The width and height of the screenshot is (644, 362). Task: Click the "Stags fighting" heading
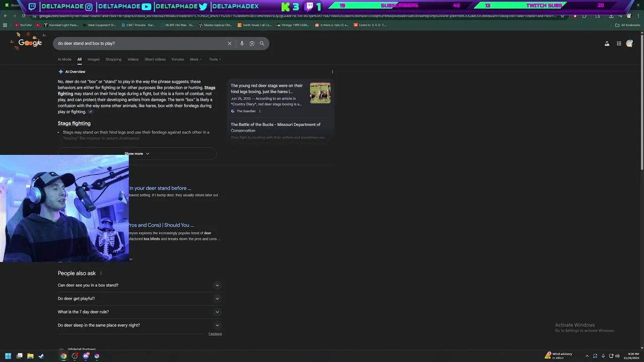pos(74,123)
